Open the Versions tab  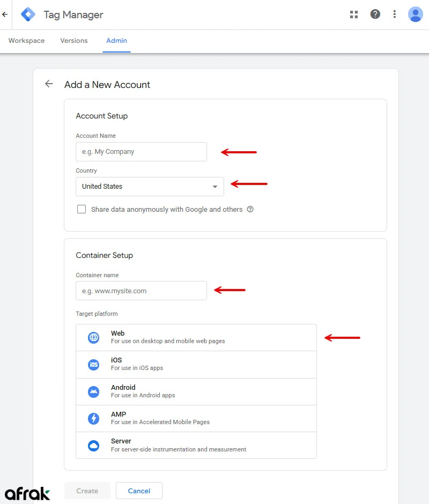74,41
